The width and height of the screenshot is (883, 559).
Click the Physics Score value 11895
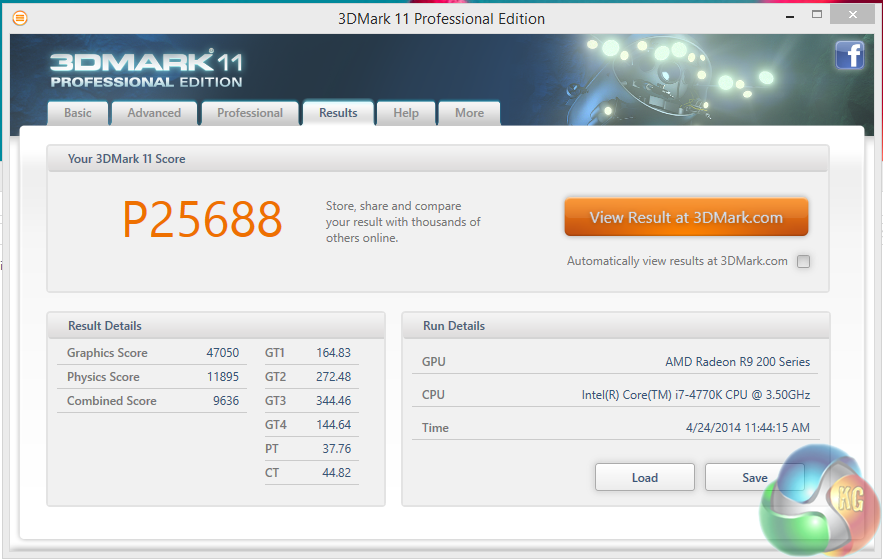[x=223, y=377]
